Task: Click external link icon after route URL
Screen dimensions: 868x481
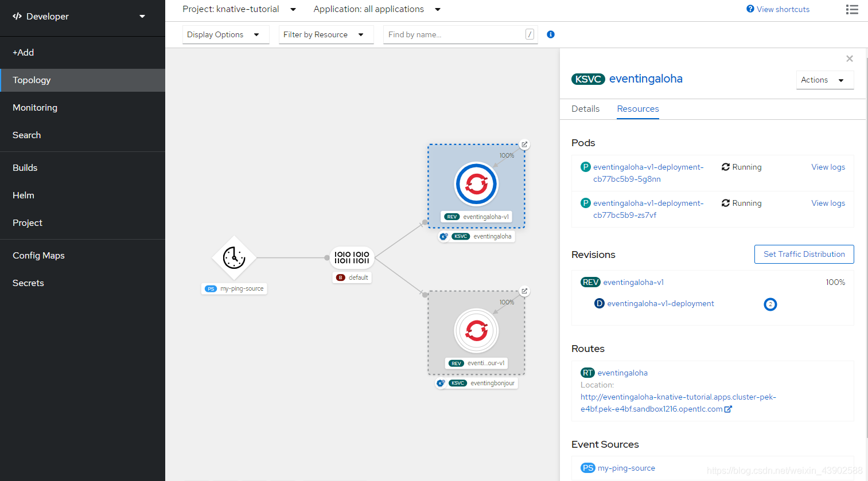Action: click(x=728, y=409)
